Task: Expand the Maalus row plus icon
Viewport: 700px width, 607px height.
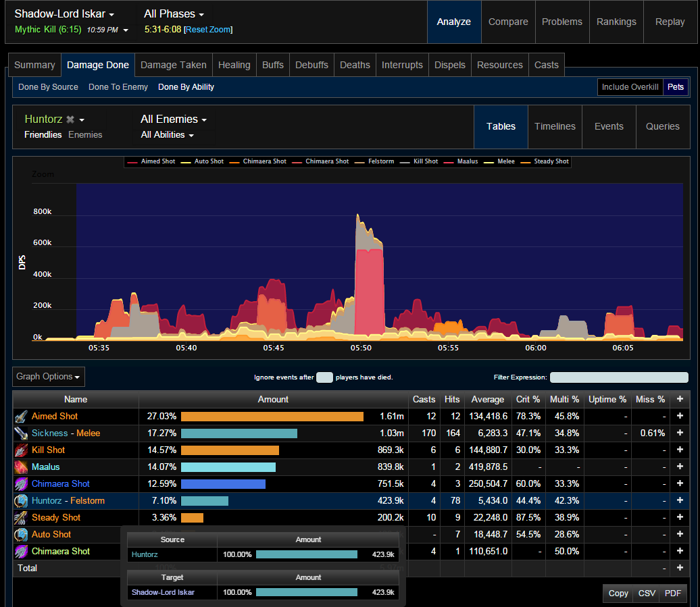Action: [x=680, y=466]
